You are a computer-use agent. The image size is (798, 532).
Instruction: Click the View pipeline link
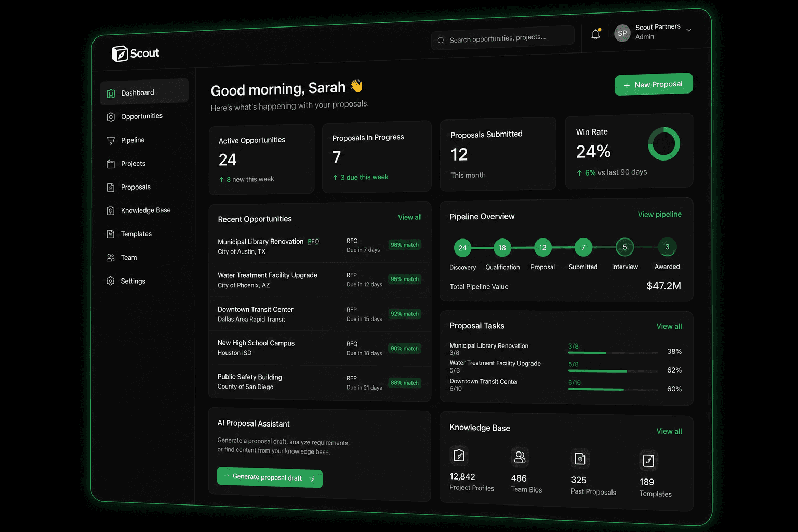[659, 214]
